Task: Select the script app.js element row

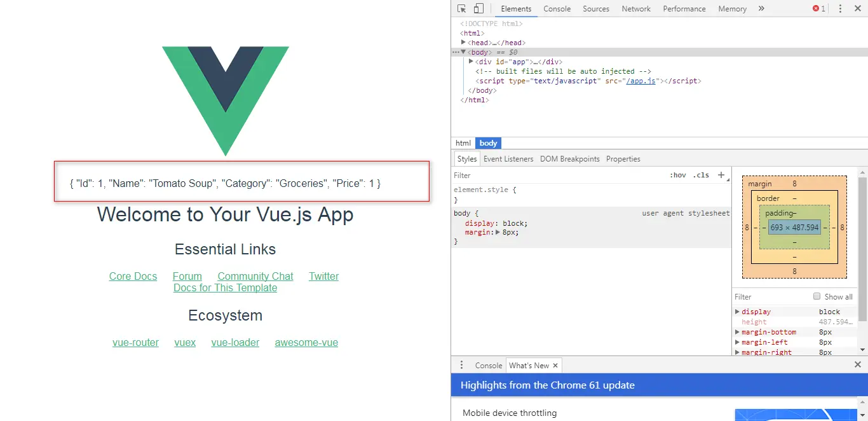Action: coord(588,81)
